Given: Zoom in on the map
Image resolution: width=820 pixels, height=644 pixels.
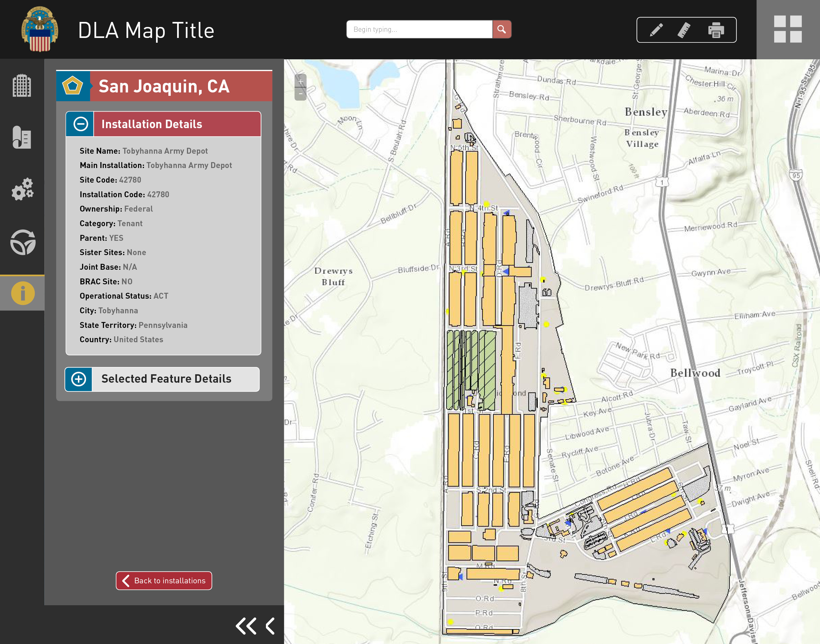Looking at the screenshot, I should tap(301, 81).
